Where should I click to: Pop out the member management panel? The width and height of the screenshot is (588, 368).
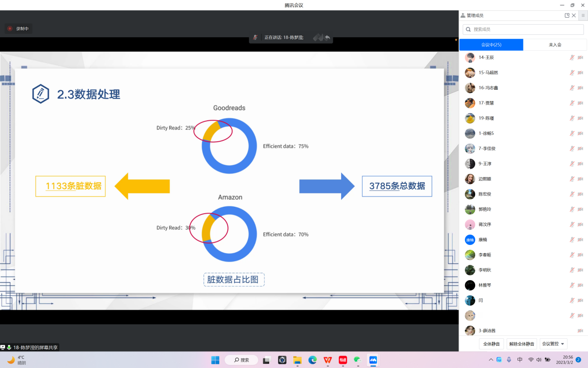coord(567,15)
